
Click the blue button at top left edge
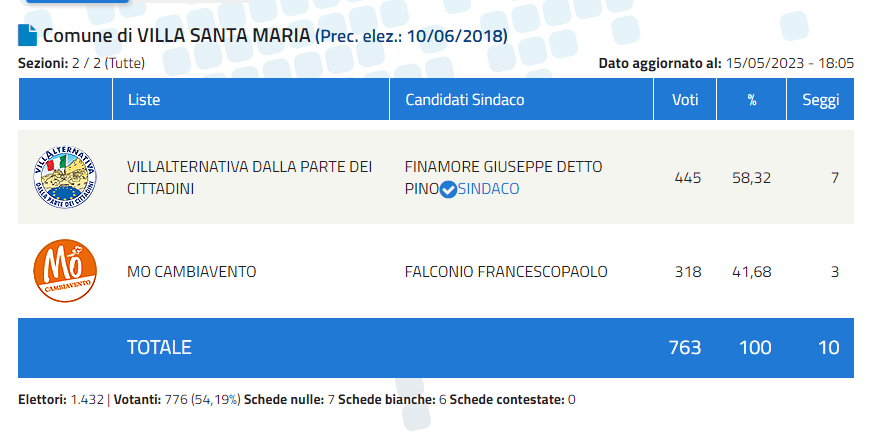click(78, 2)
